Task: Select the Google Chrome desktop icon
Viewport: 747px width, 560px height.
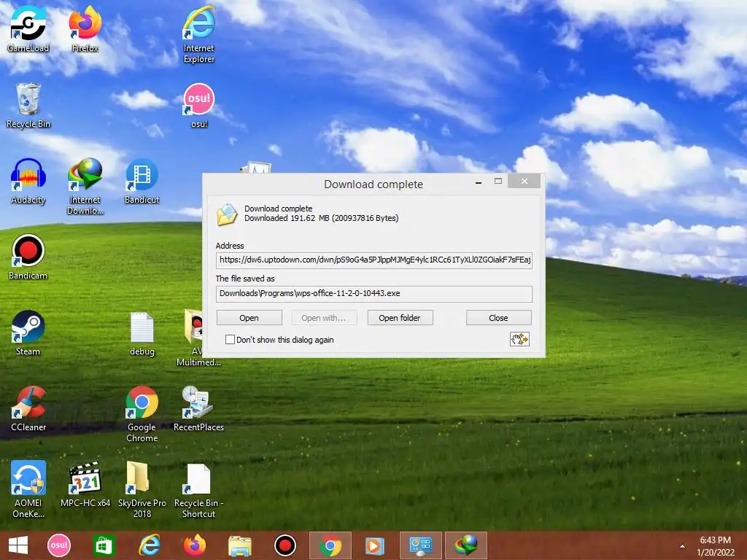Action: click(142, 414)
